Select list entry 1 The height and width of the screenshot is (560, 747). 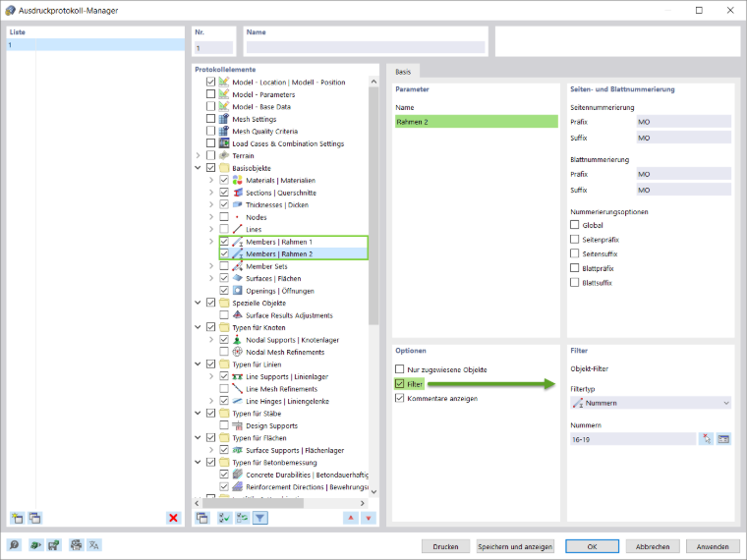click(95, 45)
